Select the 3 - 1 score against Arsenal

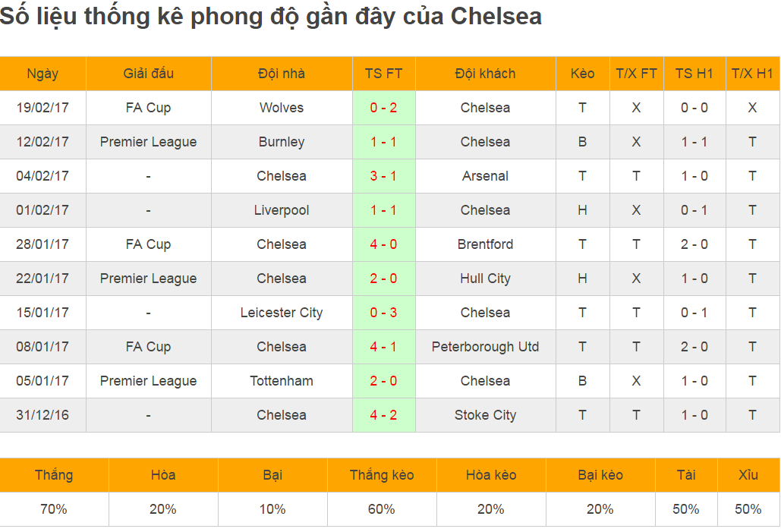(x=383, y=176)
